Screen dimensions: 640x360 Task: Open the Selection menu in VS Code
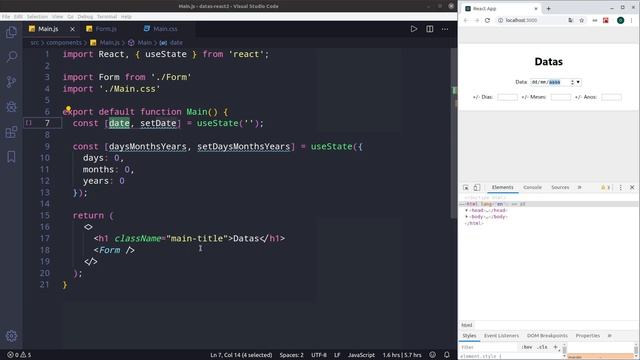pos(37,17)
